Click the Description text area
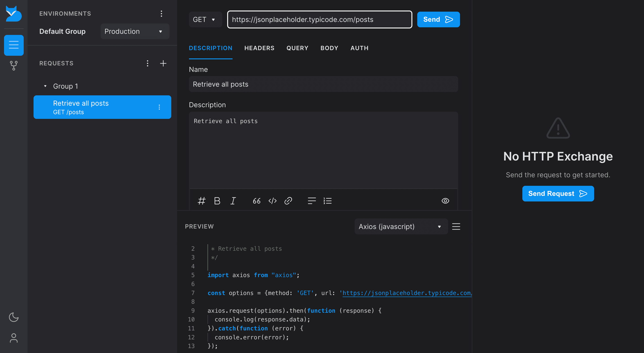 click(x=324, y=150)
